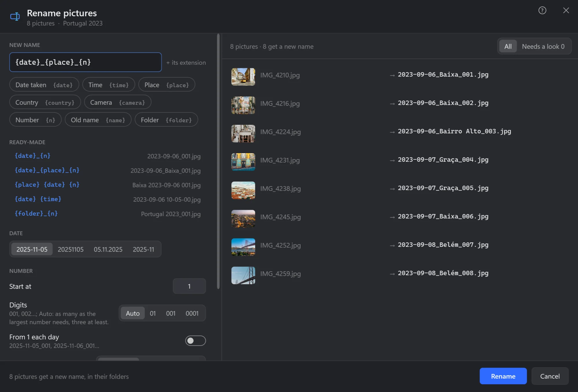The image size is (578, 392).
Task: Select IMG_4216.jpg thumbnail
Action: (x=243, y=105)
